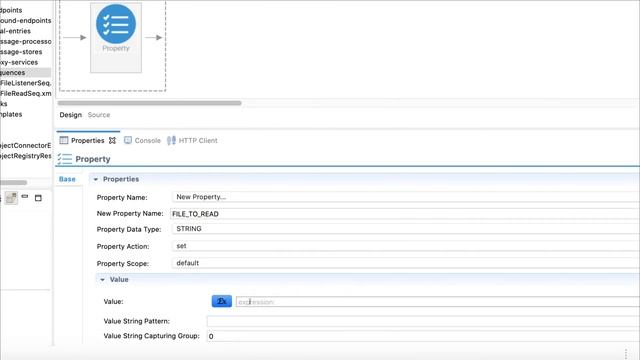The image size is (640, 360).
Task: Click the New Property Name field
Action: (x=405, y=214)
